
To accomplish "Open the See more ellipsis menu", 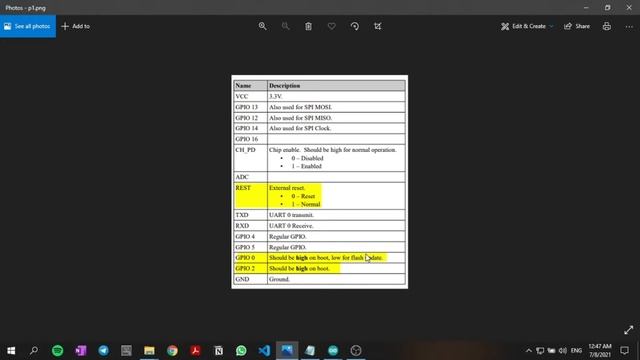I will coord(629,26).
